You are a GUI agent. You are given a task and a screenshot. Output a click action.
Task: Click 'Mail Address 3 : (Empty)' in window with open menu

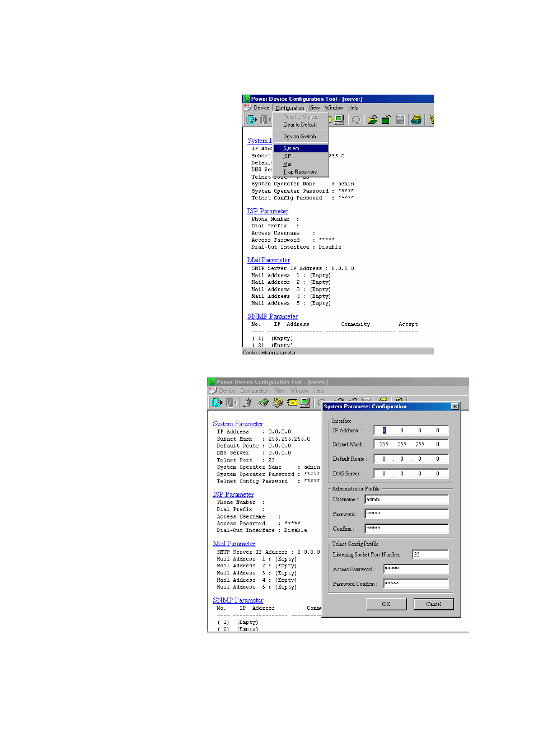point(291,290)
